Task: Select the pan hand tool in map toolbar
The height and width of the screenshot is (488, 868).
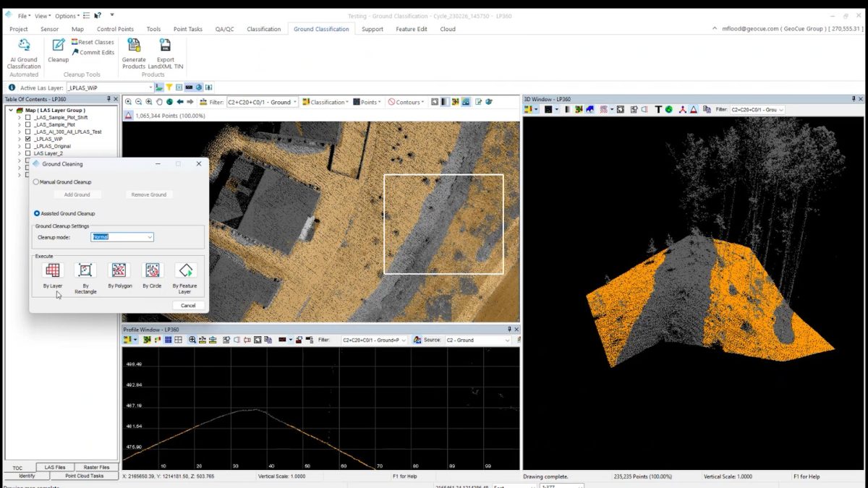Action: click(x=159, y=102)
